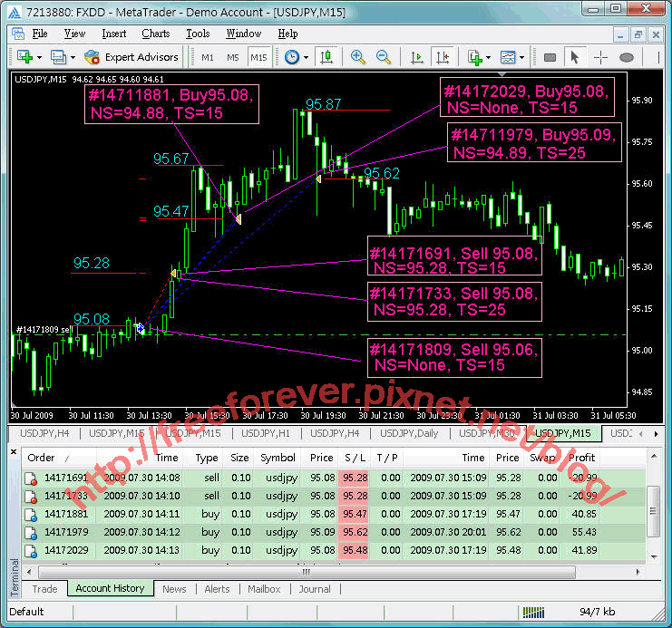Open the New Chart dropdown arrow

pyautogui.click(x=39, y=57)
